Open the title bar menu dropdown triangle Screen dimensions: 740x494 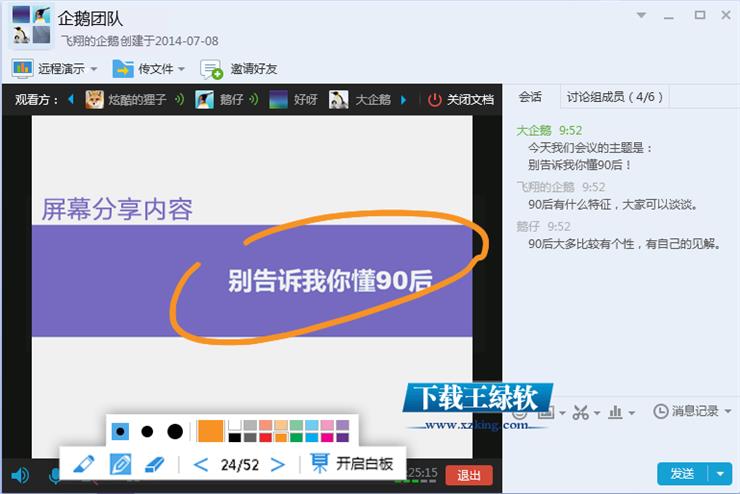point(641,15)
